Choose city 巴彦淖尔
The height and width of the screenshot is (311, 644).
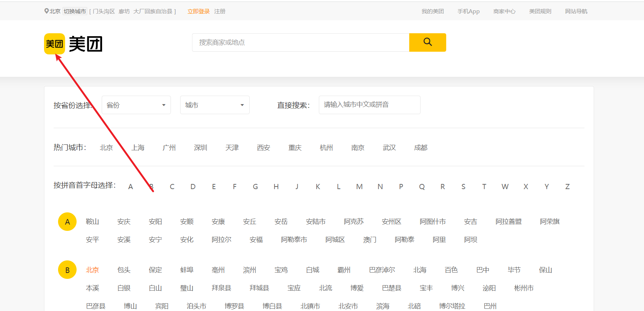(x=382, y=270)
